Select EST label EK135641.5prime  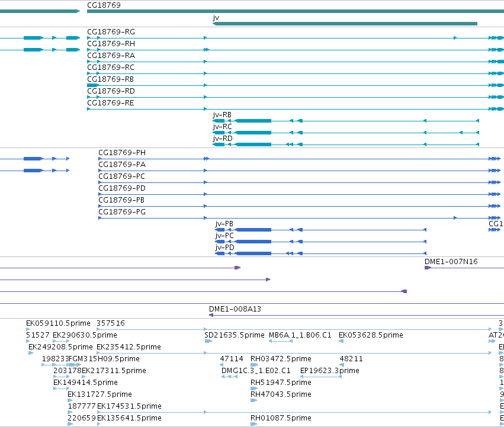129,418
